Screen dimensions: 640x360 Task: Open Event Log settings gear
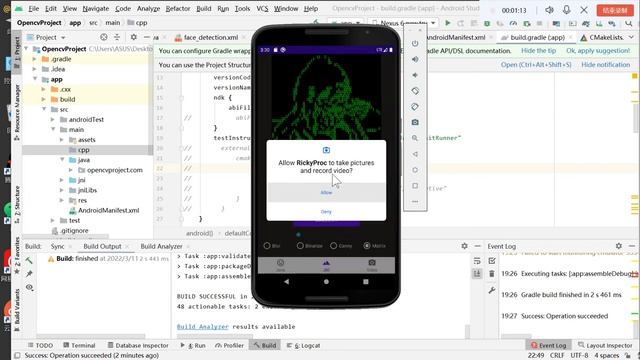pyautogui.click(x=619, y=246)
